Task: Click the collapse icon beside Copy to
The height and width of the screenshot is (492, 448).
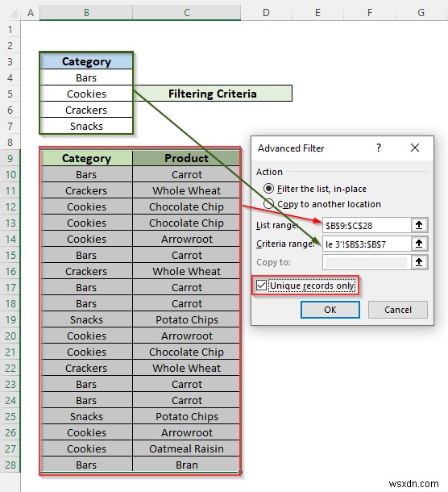Action: coord(419,262)
